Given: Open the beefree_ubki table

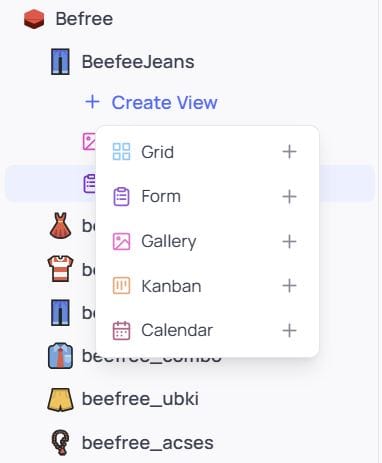Looking at the screenshot, I should pos(140,399).
